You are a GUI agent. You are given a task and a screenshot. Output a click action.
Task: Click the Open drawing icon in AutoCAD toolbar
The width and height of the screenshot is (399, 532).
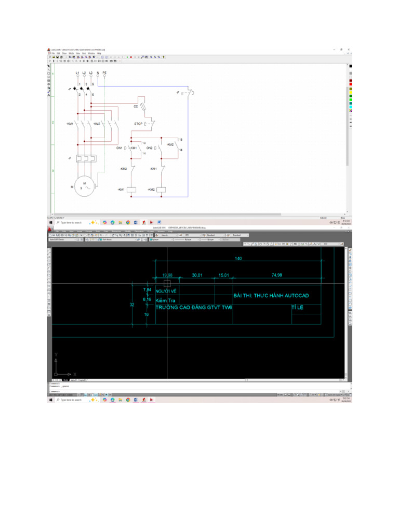click(54, 235)
